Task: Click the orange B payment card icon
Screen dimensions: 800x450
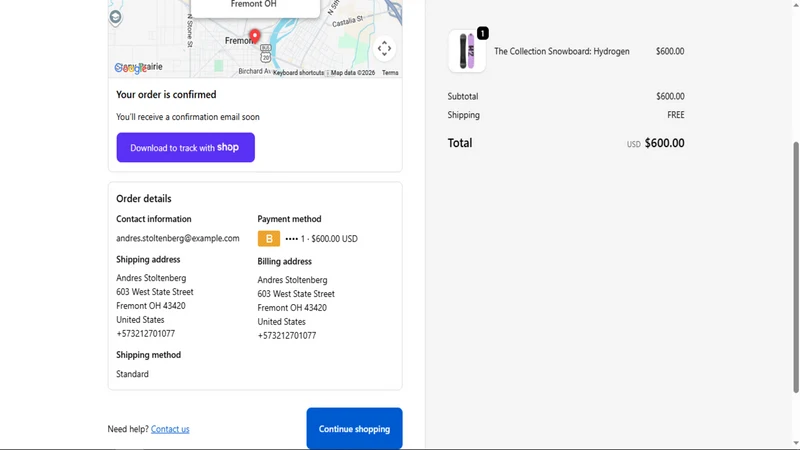Action: [269, 238]
